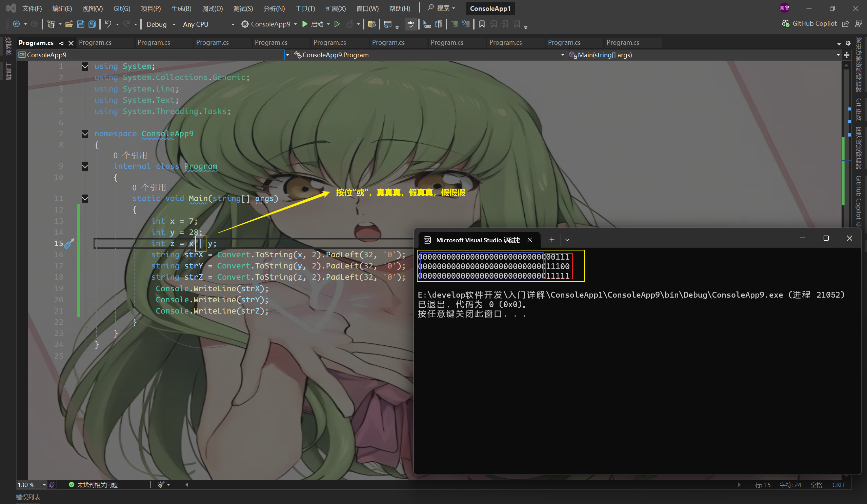Click the split editor icon
This screenshot has height=504, width=867.
(847, 55)
